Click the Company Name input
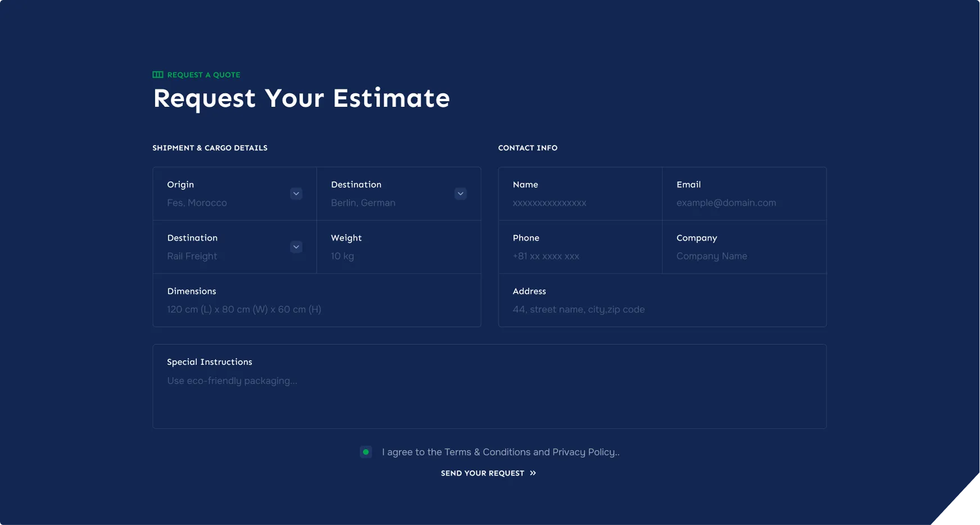The width and height of the screenshot is (980, 525). pos(743,256)
